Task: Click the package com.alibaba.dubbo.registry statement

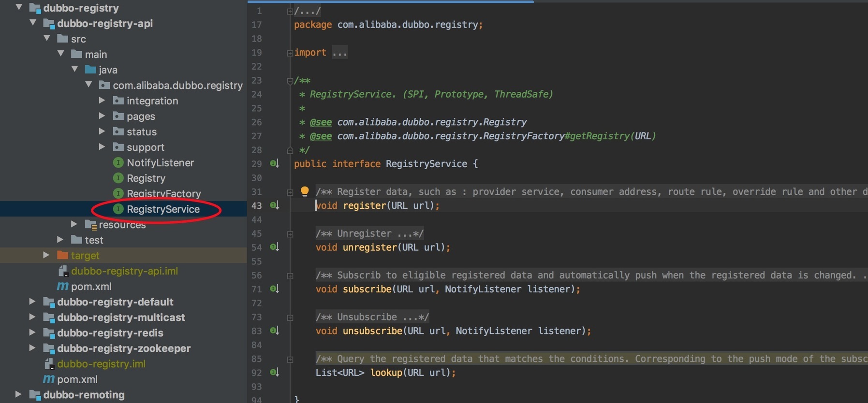Action: click(x=388, y=25)
